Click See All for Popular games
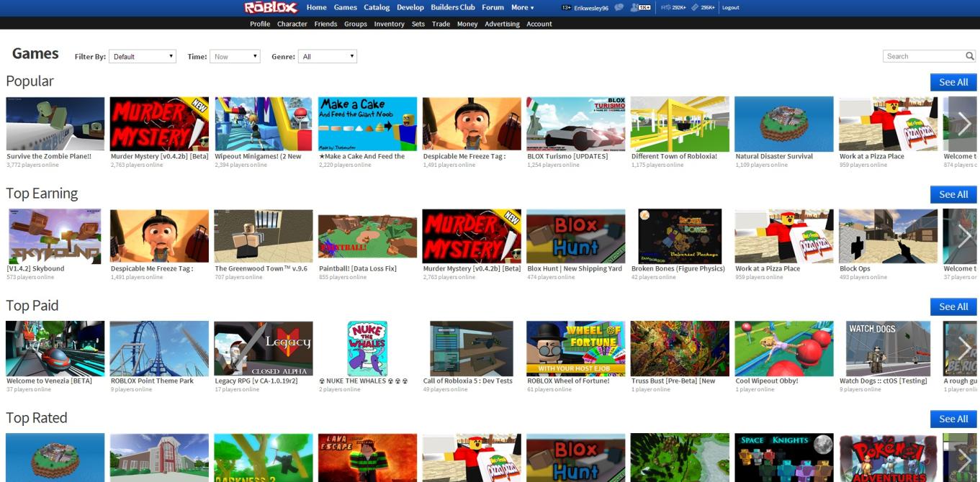The height and width of the screenshot is (482, 980). click(x=953, y=82)
